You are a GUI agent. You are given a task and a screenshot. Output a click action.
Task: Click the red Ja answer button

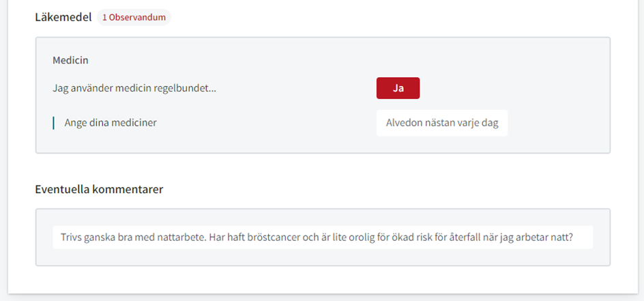pos(398,88)
